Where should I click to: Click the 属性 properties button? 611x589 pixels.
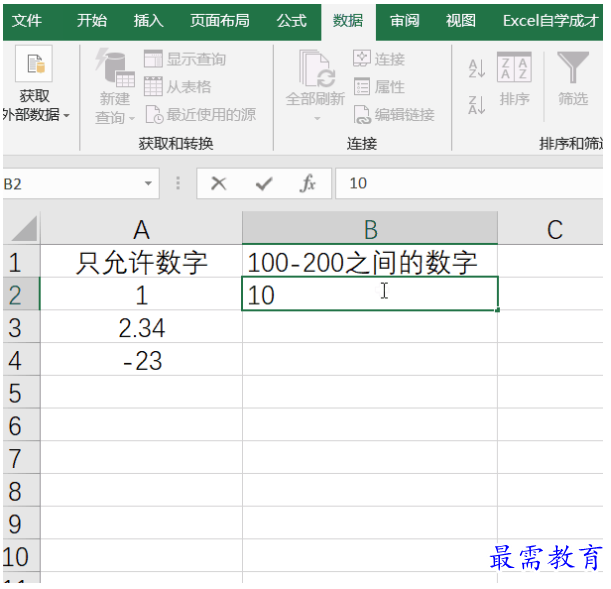click(x=379, y=87)
